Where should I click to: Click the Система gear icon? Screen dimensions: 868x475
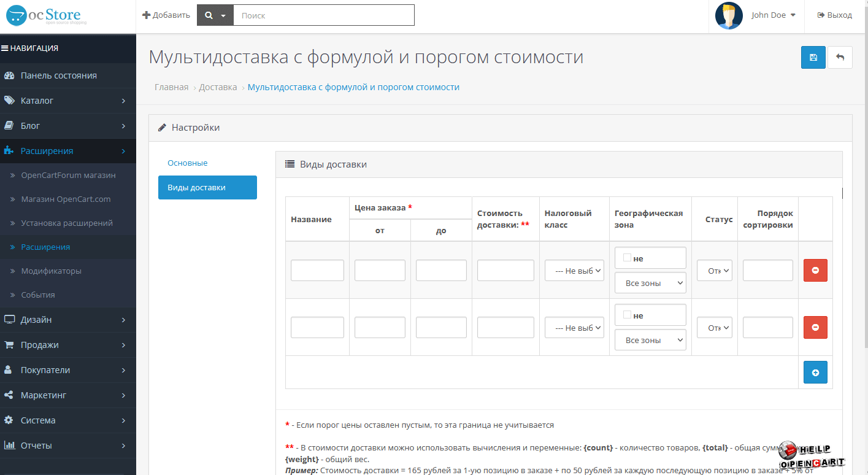tap(9, 420)
